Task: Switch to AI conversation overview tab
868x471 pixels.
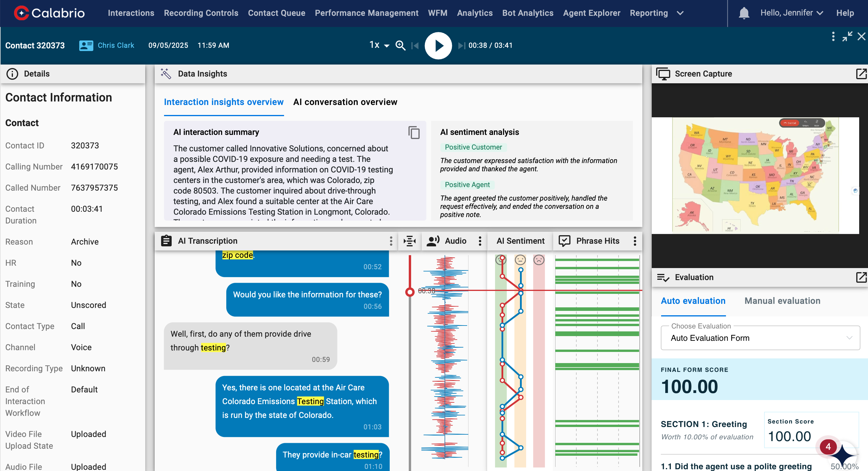Action: 345,102
